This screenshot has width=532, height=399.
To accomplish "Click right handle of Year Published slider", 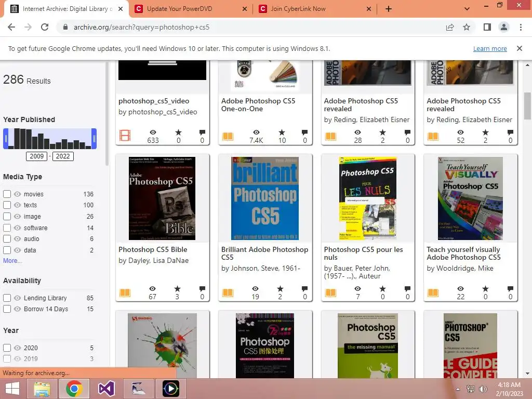I will click(x=94, y=139).
